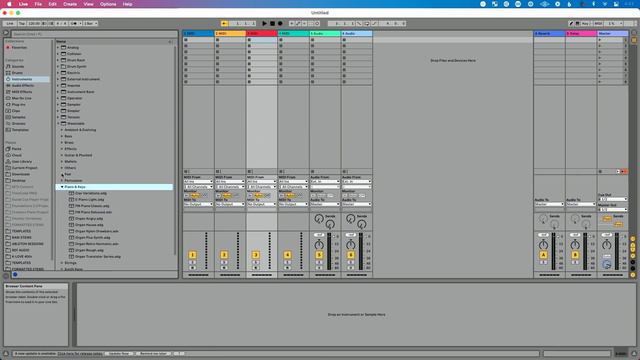Screen dimensions: 640x360
Task: Open Packs in browser Places
Action: (16, 149)
